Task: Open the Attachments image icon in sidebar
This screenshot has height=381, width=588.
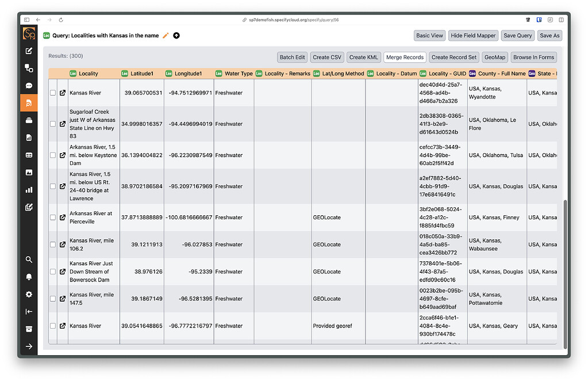Action: pos(29,172)
